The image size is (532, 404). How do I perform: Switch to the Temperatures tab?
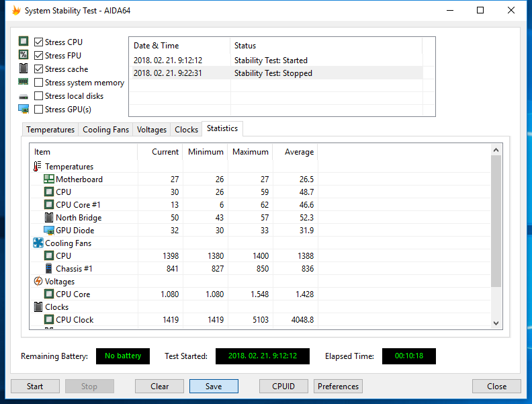pyautogui.click(x=50, y=130)
